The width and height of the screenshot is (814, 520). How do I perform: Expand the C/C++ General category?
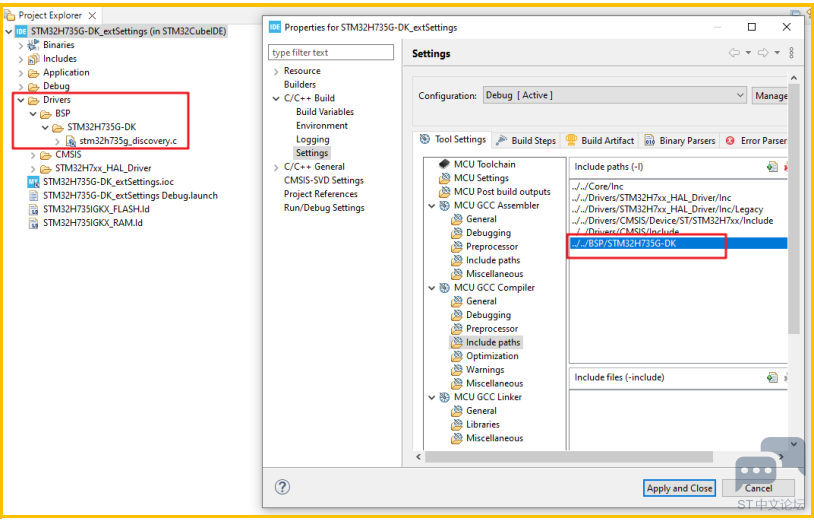point(276,167)
